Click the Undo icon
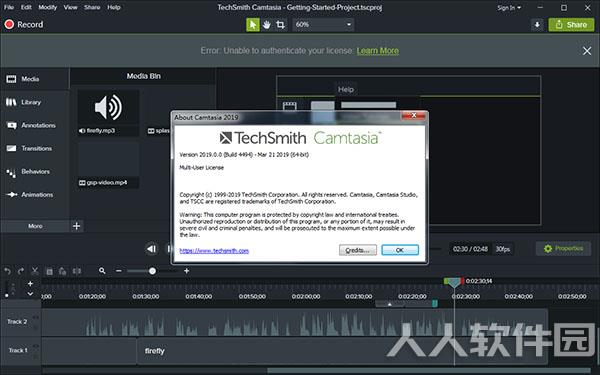This screenshot has height=375, width=600. [7, 271]
